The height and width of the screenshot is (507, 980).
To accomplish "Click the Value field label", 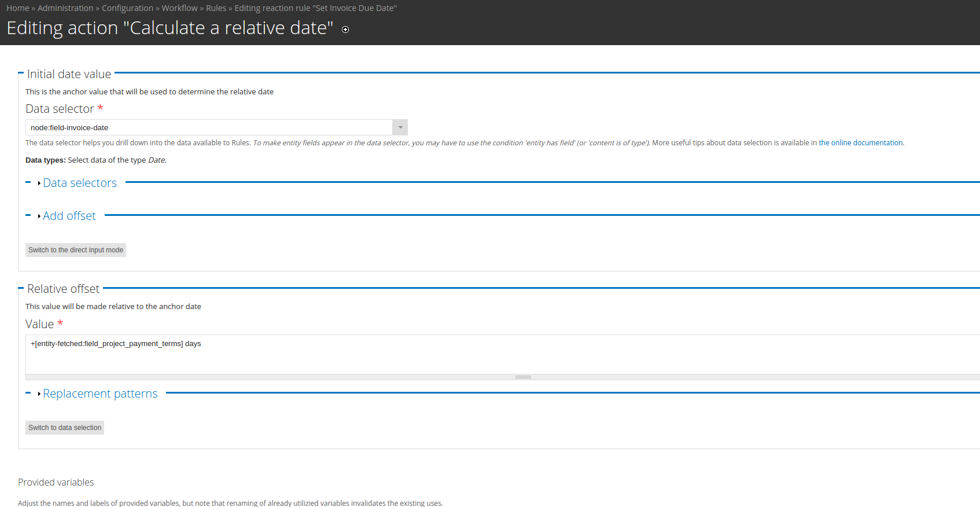I will click(39, 324).
